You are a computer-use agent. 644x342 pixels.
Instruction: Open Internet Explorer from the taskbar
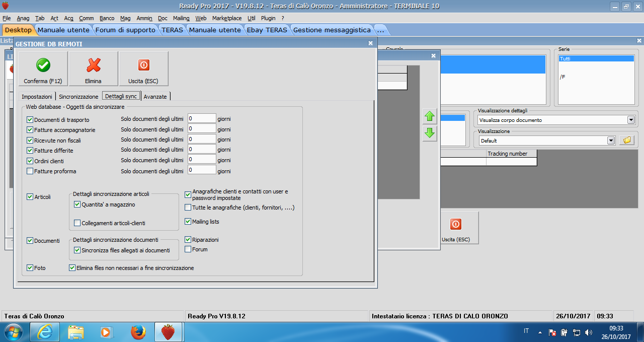click(x=45, y=332)
